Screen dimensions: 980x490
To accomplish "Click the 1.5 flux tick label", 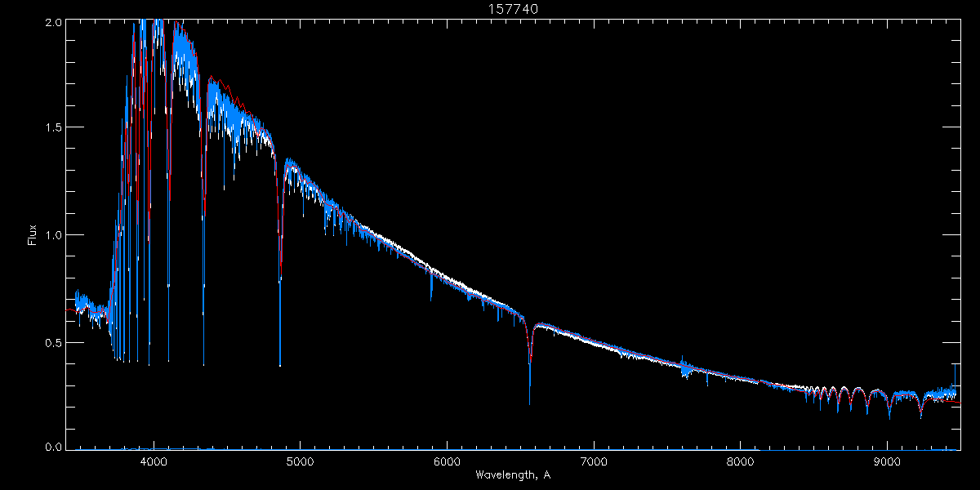I will click(x=53, y=127).
